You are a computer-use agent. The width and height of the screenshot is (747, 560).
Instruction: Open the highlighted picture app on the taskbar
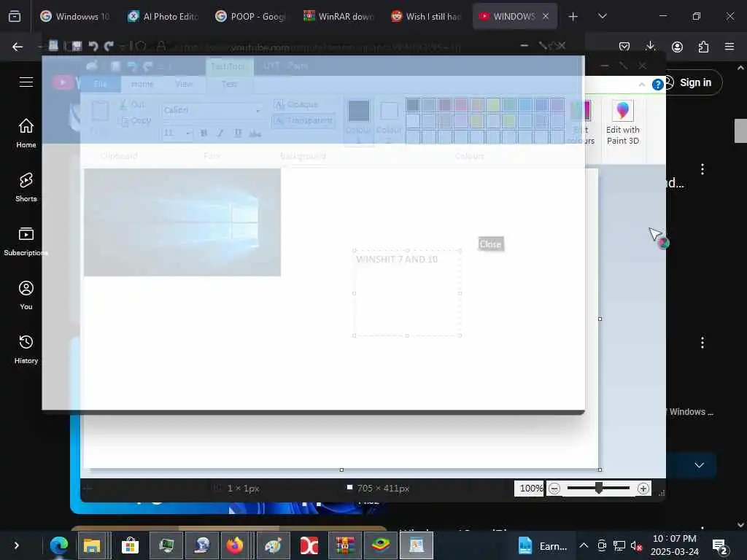(x=417, y=545)
